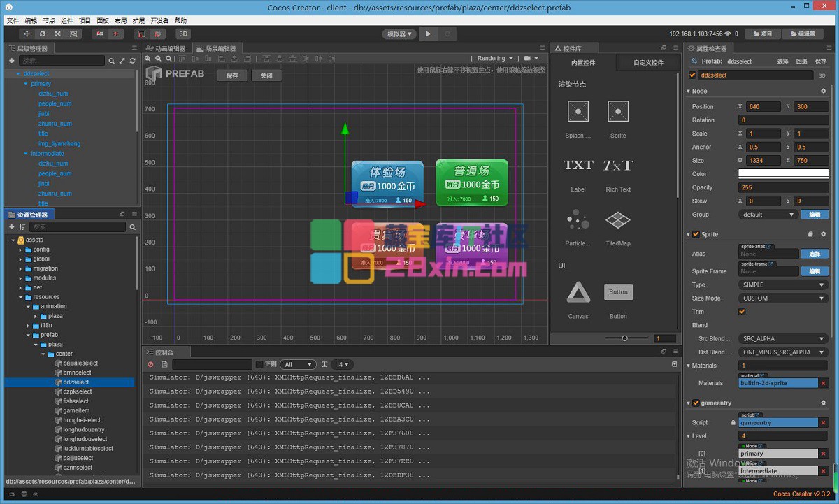The width and height of the screenshot is (839, 504).
Task: Select the move transform tool
Action: [27, 34]
